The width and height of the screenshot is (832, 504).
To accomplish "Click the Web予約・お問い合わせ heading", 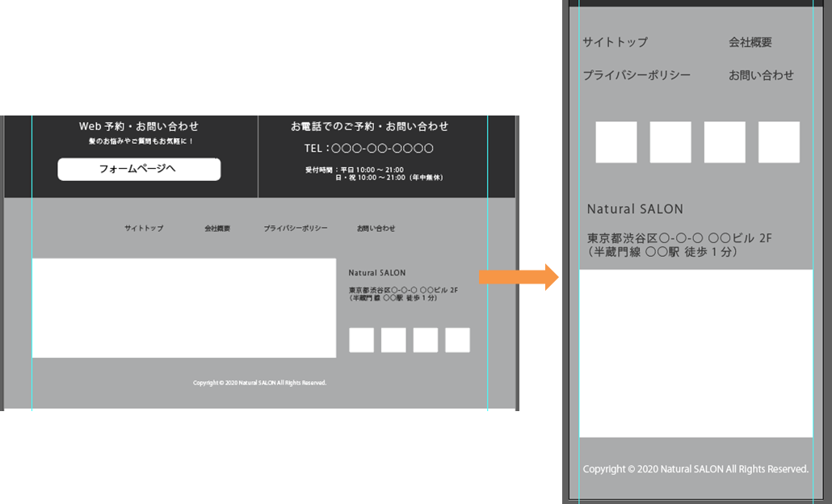I will (138, 126).
